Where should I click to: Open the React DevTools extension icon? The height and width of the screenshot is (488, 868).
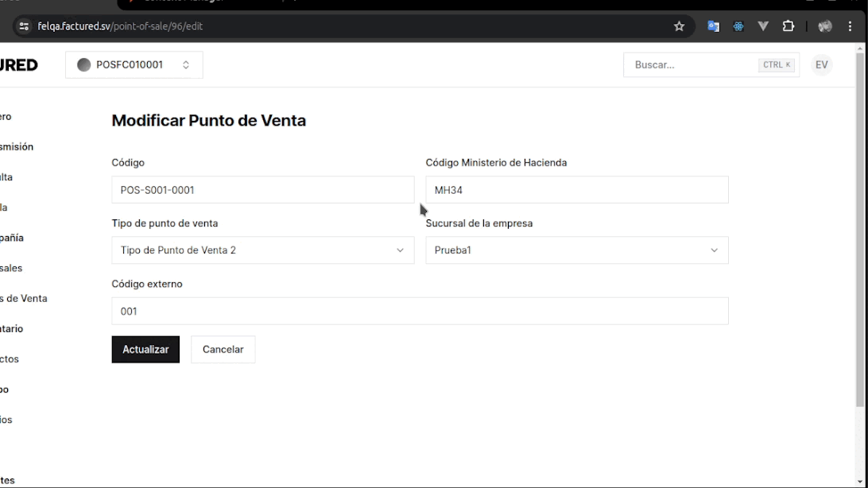(738, 25)
